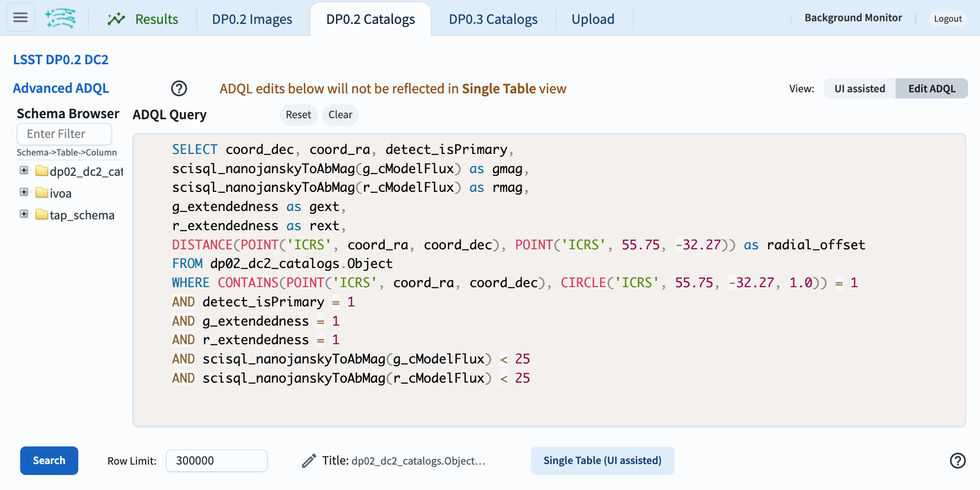The height and width of the screenshot is (490, 980).
Task: Open the hamburger side menu
Action: click(20, 17)
